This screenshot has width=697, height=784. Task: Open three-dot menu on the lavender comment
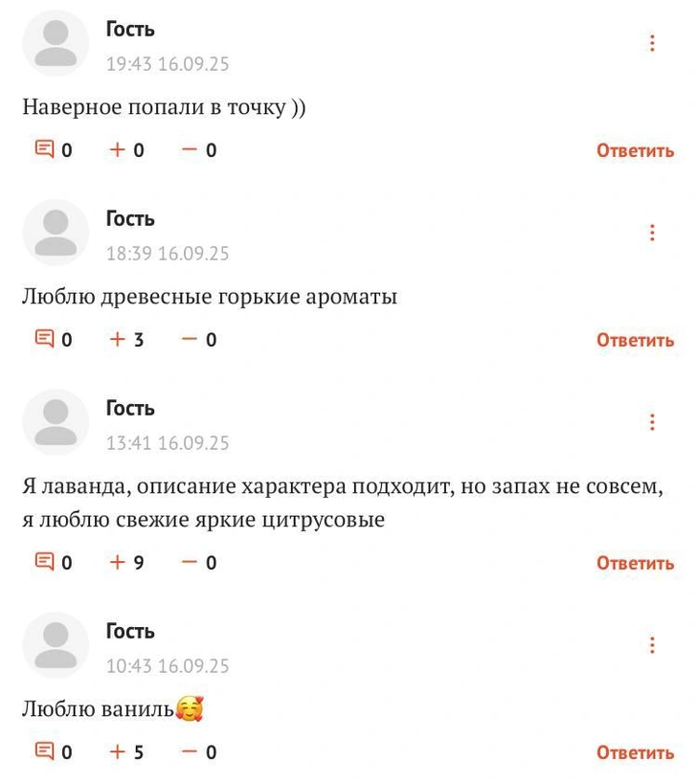click(652, 422)
